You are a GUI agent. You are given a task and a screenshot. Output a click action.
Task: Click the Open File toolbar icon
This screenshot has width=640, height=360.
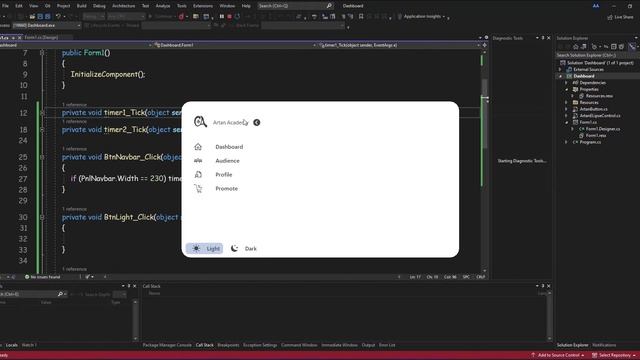(32, 16)
